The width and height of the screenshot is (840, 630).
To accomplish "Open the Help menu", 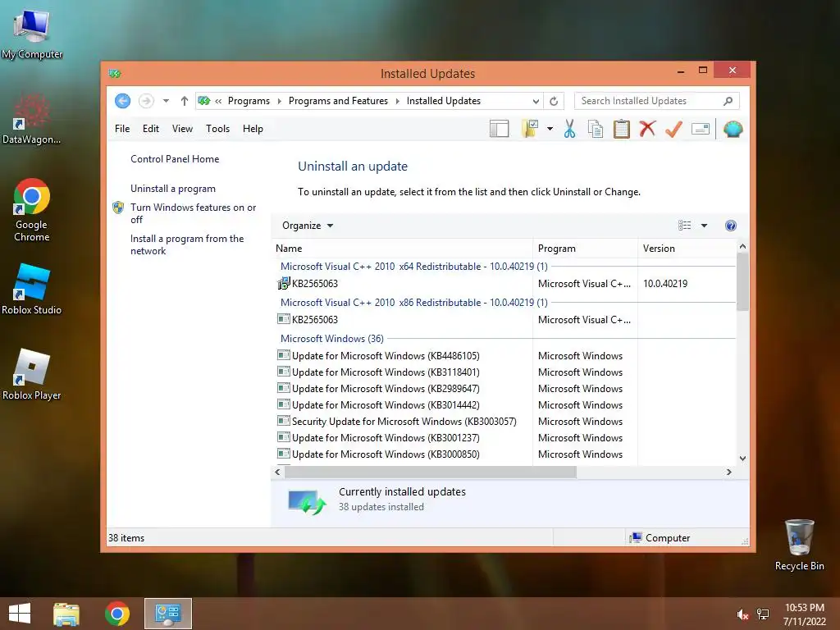I will [253, 129].
